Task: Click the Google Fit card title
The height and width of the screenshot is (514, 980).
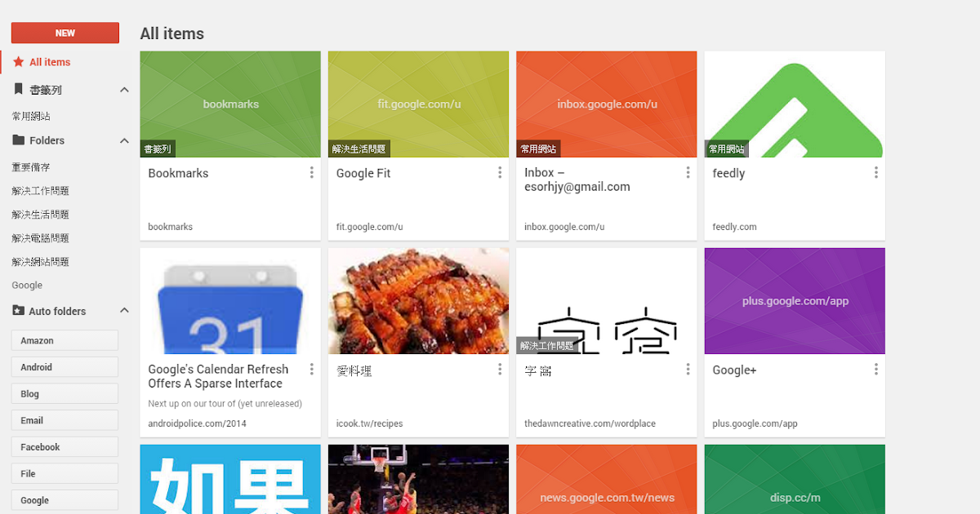Action: click(363, 173)
